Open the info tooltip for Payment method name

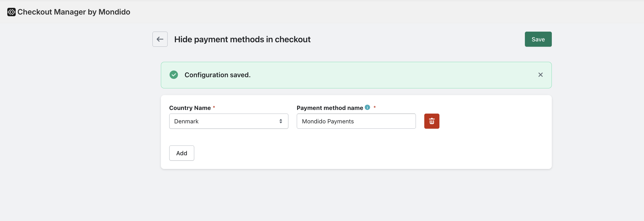click(367, 107)
